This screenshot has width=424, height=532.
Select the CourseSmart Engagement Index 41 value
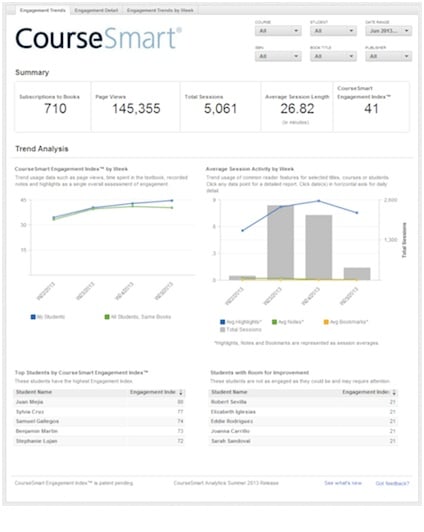point(371,109)
